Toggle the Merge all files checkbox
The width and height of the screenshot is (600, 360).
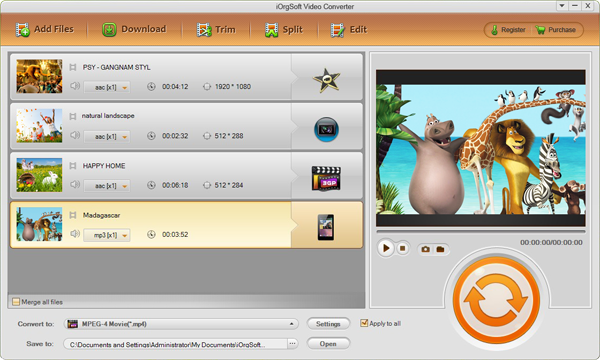(x=16, y=302)
